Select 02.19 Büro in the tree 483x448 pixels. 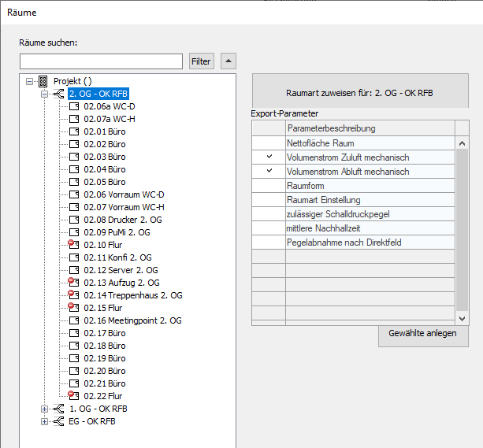105,359
